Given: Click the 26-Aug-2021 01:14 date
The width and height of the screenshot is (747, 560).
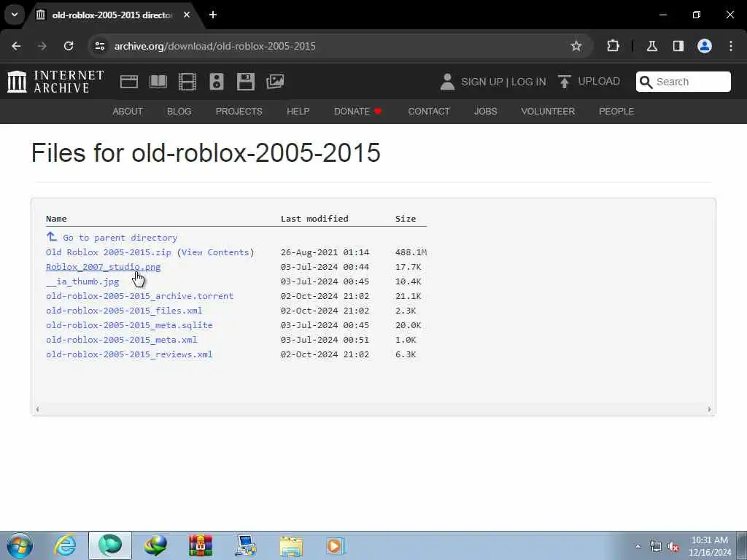Looking at the screenshot, I should coord(325,252).
